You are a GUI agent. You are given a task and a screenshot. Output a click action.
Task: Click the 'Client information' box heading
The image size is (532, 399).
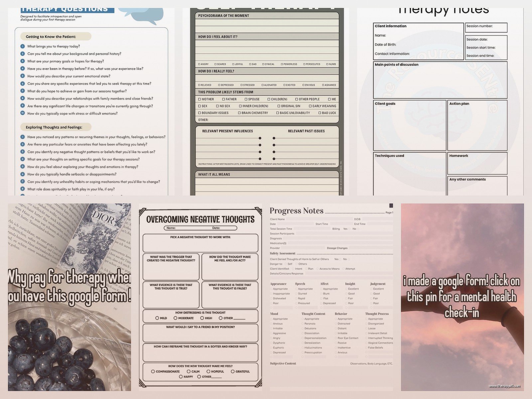pyautogui.click(x=391, y=26)
